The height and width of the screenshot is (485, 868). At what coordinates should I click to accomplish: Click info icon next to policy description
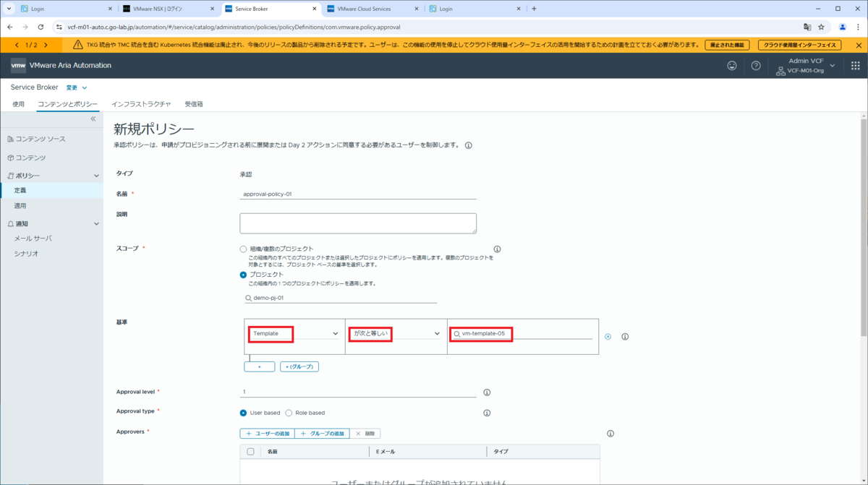click(469, 145)
